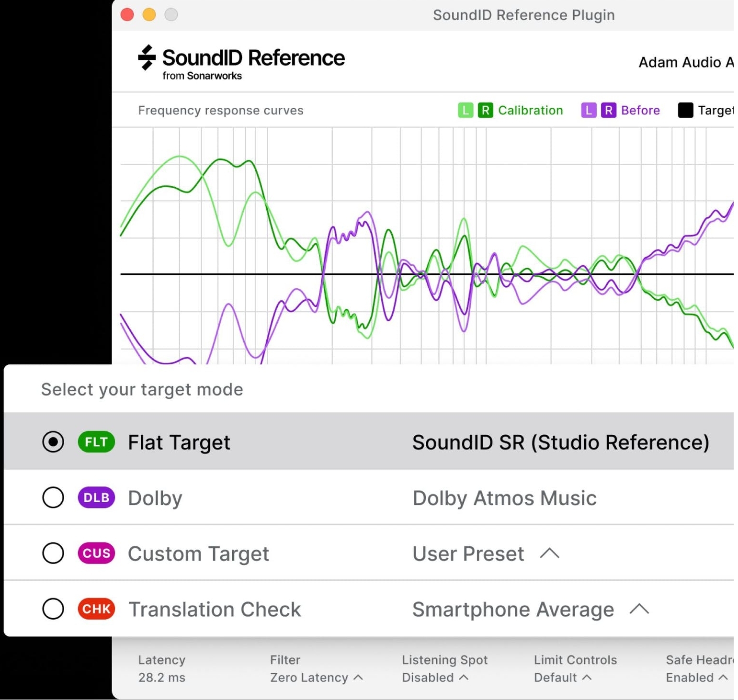Select the Custom Target radio button
The image size is (738, 700).
click(x=53, y=553)
